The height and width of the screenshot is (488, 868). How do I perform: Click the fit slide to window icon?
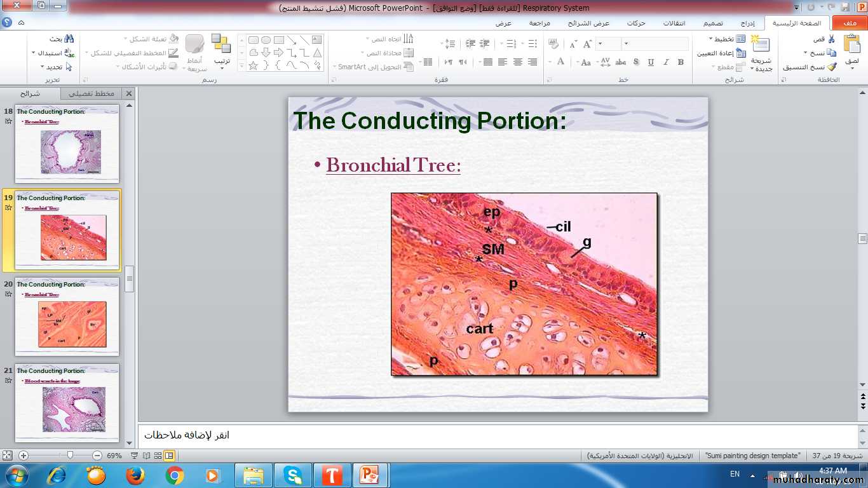click(7, 456)
